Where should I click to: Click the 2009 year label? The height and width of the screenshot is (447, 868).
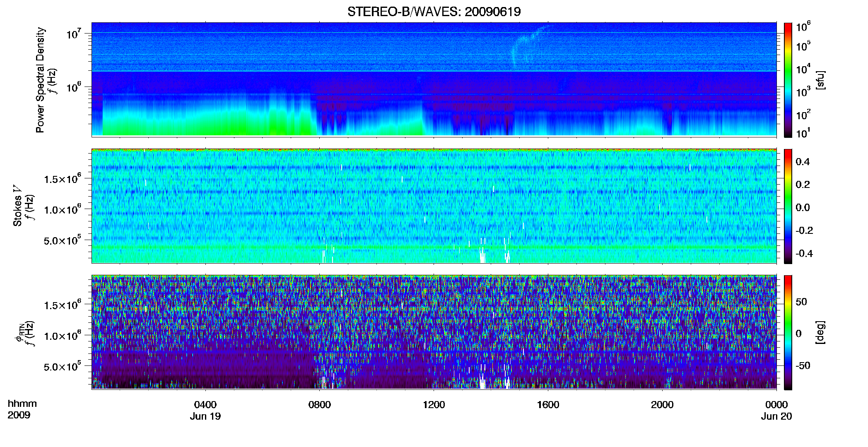[19, 415]
